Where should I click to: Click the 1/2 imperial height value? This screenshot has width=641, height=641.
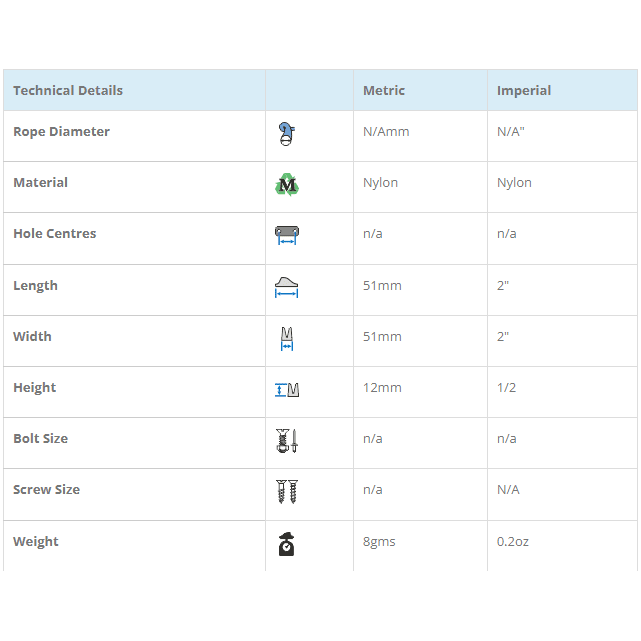pyautogui.click(x=507, y=388)
